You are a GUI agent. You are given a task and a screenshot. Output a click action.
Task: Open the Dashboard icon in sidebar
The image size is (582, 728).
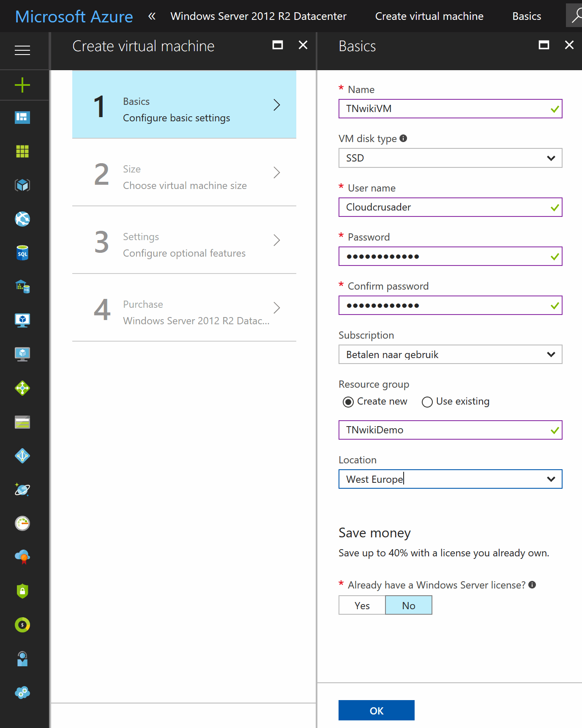22,118
